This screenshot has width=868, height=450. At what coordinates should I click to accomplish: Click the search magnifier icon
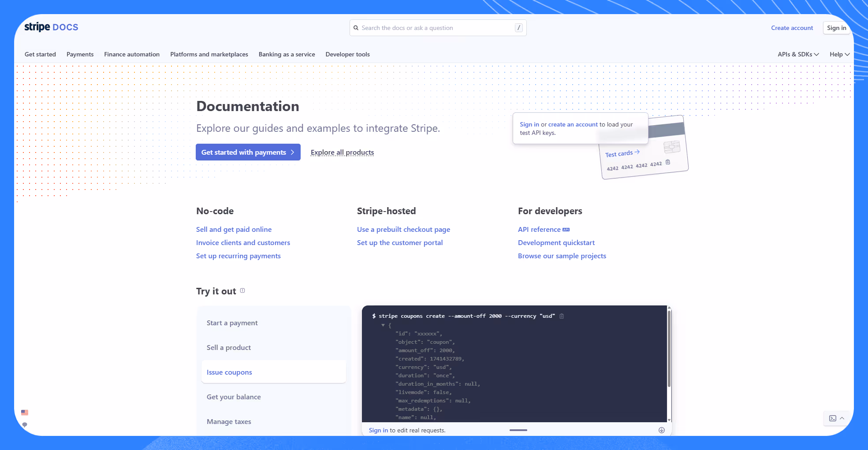(356, 28)
